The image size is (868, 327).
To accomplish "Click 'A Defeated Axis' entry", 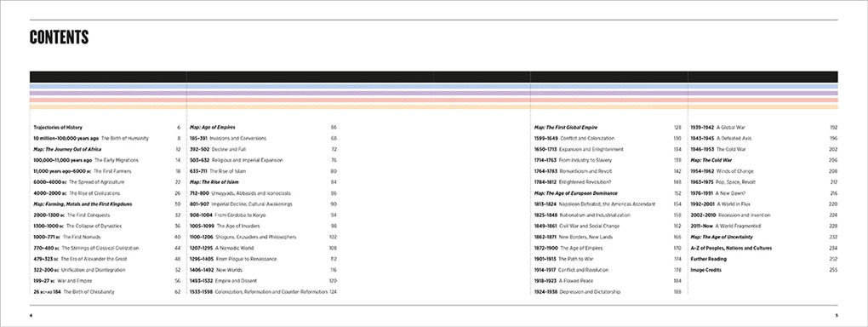I will coord(734,138).
